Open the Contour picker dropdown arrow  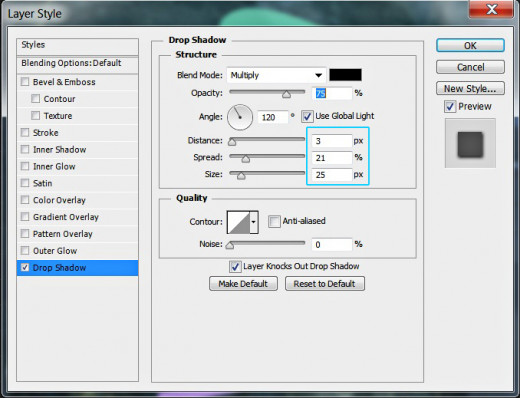254,222
